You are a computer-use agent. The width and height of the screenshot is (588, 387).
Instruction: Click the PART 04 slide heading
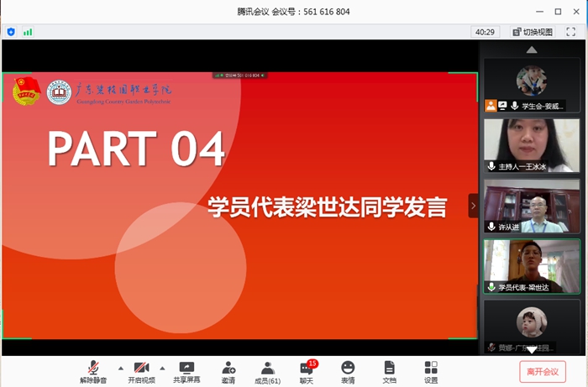(x=136, y=149)
